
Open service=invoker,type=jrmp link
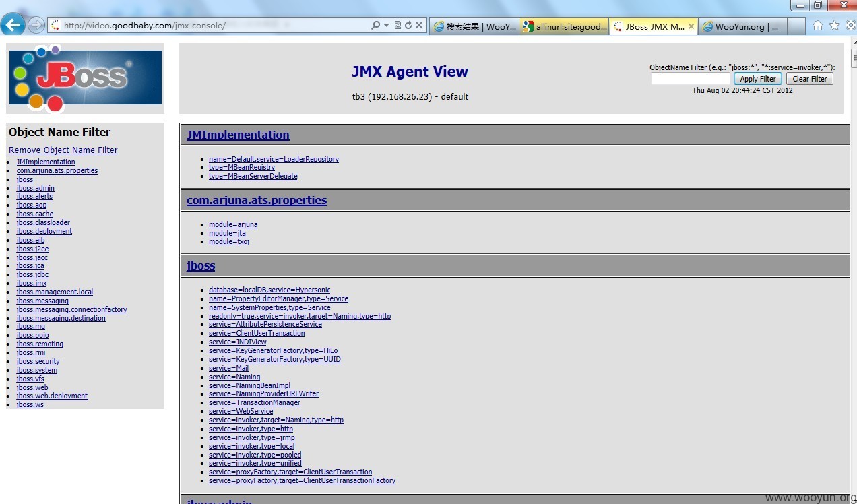click(251, 437)
